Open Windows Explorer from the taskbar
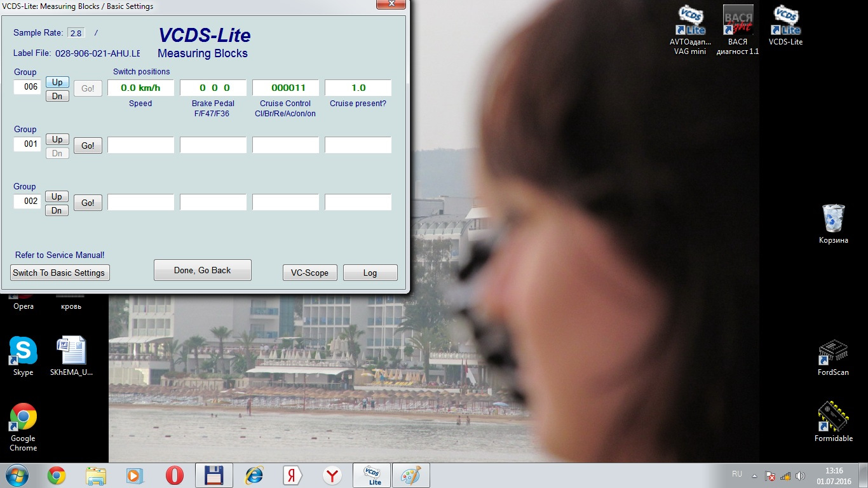 tap(96, 475)
